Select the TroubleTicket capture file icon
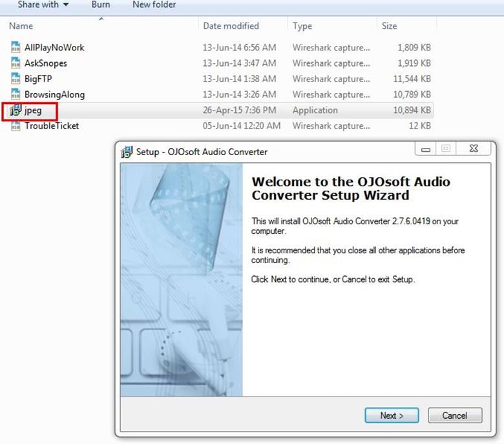This screenshot has width=504, height=444. tap(16, 126)
